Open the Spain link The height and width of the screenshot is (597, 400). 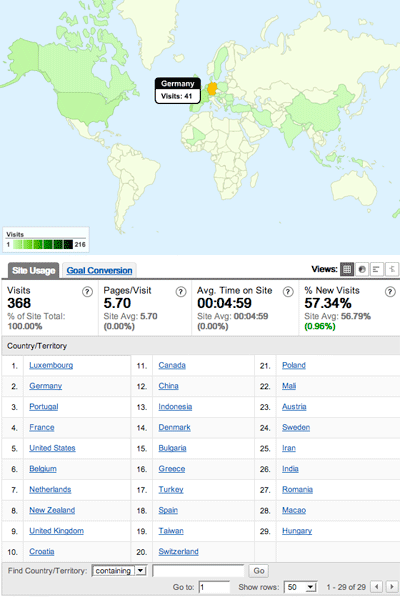pyautogui.click(x=168, y=510)
